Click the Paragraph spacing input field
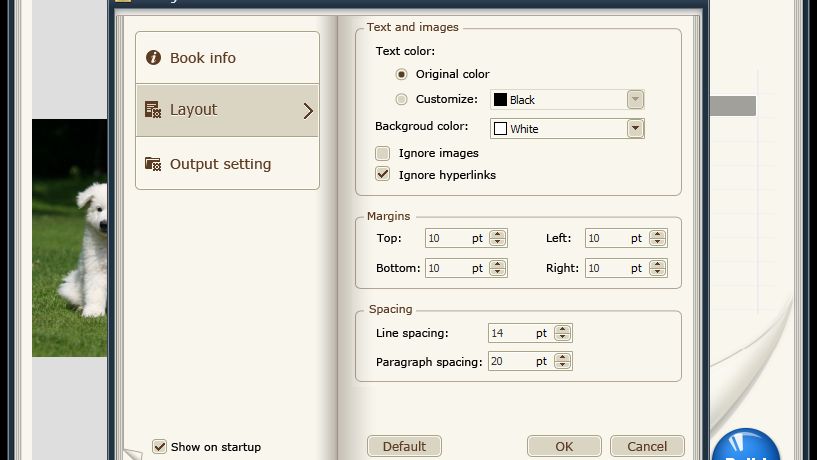 521,361
